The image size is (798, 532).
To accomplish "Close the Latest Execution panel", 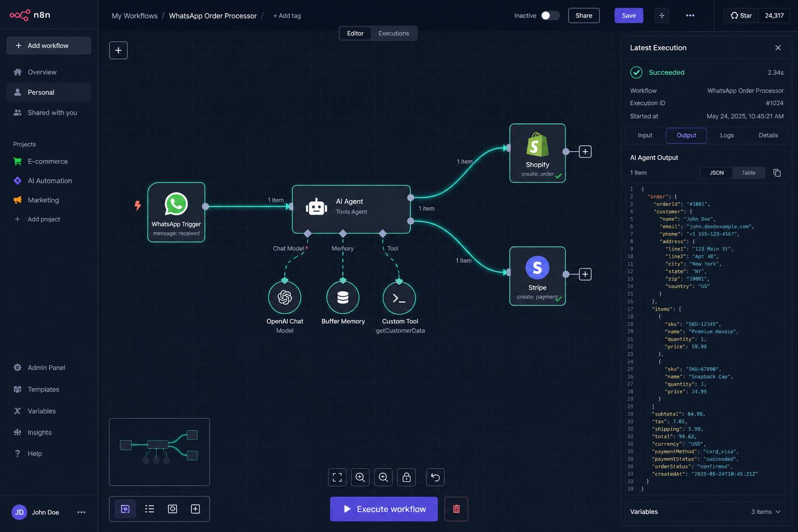I will [778, 48].
